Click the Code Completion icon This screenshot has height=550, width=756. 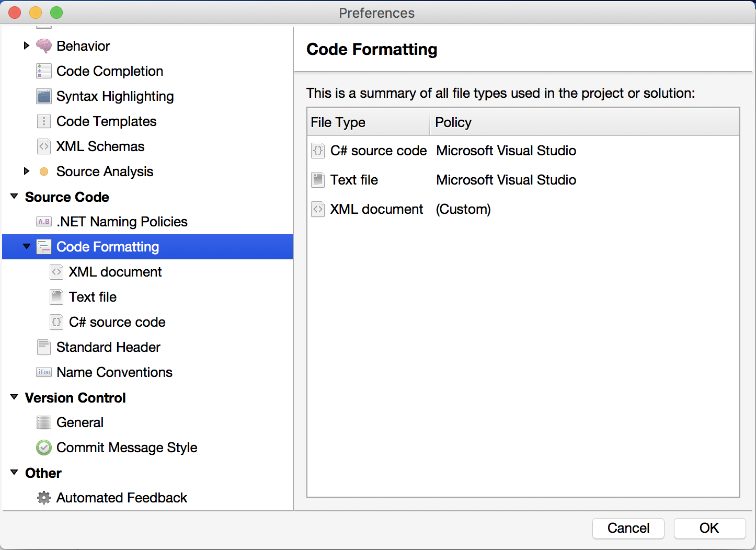click(x=44, y=71)
